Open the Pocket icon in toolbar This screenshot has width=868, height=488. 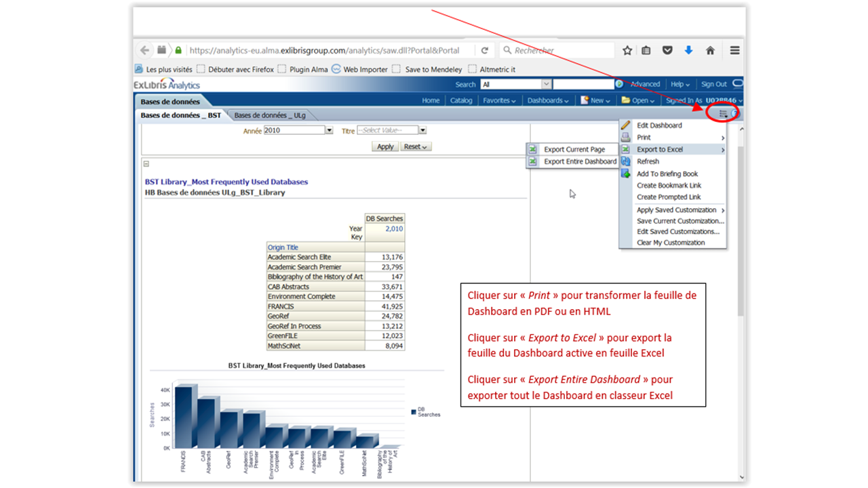(x=667, y=50)
